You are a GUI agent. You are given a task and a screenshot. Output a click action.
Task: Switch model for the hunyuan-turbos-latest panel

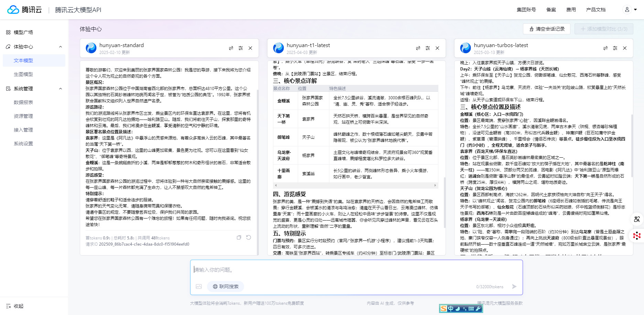click(x=605, y=48)
